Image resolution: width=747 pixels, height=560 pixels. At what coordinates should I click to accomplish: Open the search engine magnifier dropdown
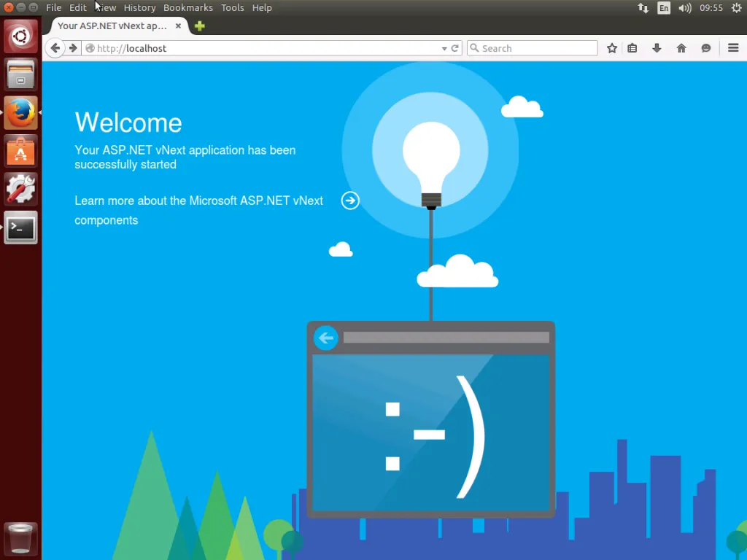(475, 48)
